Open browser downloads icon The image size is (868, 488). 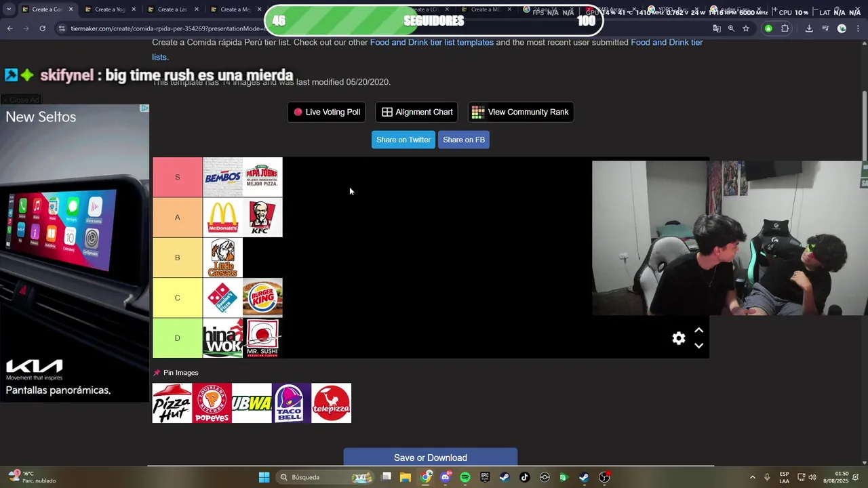809,28
